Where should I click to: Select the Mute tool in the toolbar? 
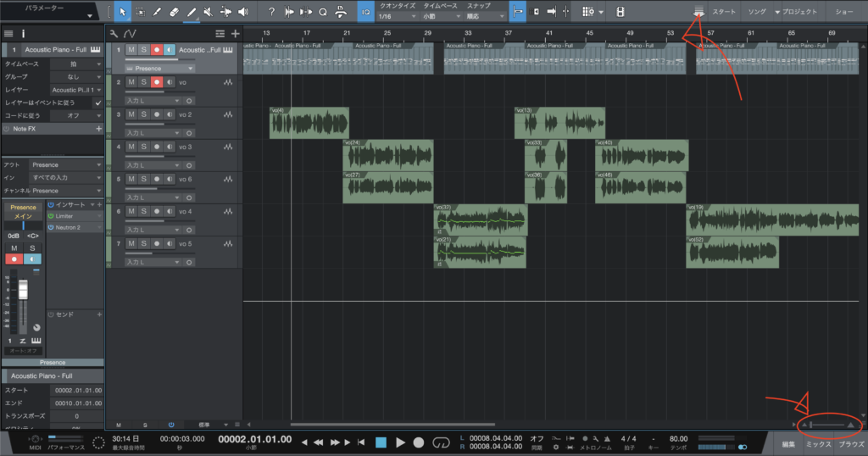(208, 12)
